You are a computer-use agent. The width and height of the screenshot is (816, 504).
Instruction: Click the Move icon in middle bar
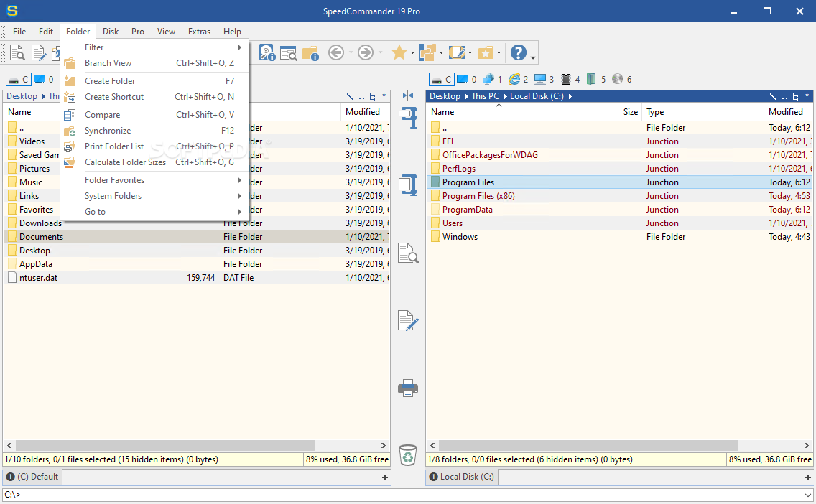point(408,185)
